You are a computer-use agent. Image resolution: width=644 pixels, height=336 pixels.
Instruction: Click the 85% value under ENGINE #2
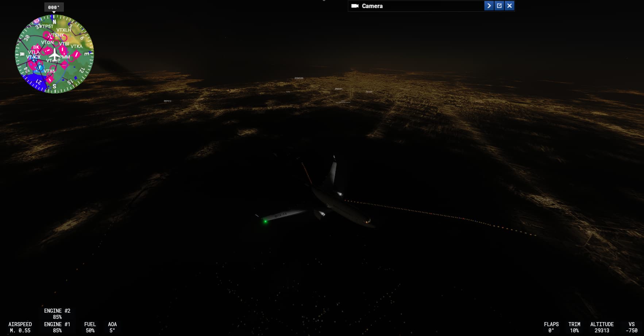point(57,317)
